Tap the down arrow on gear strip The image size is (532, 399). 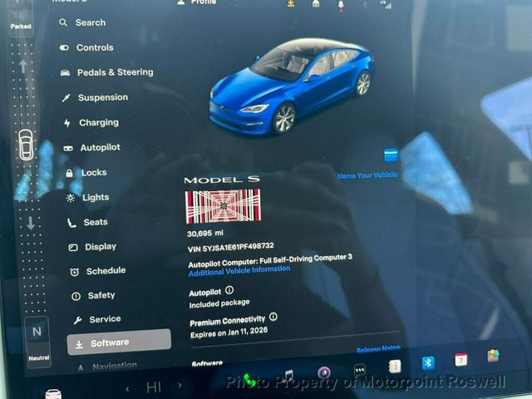tap(31, 224)
